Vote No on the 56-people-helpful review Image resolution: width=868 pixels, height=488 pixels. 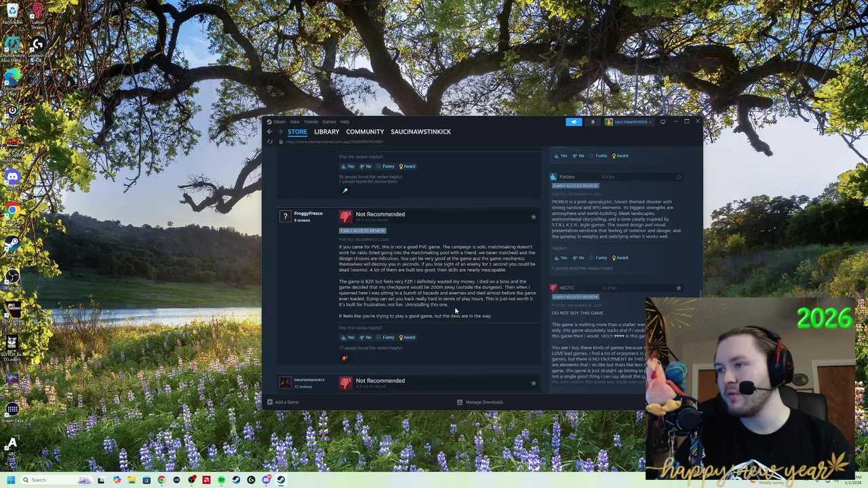366,167
